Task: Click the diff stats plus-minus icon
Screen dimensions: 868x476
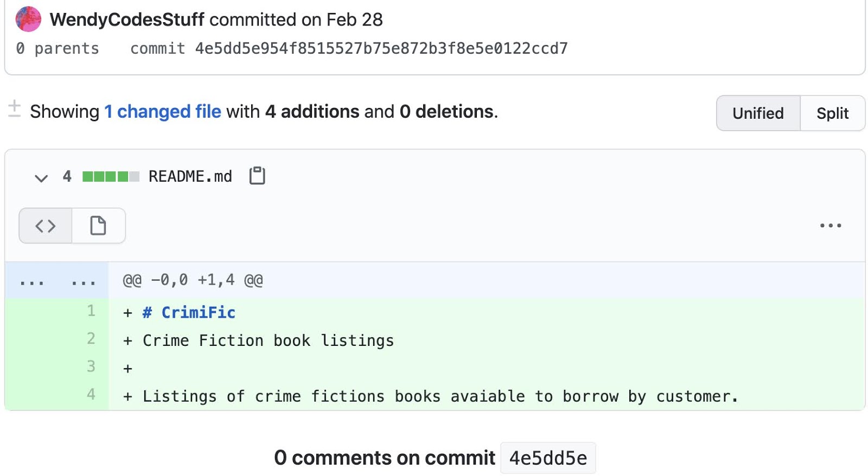Action: click(x=15, y=108)
